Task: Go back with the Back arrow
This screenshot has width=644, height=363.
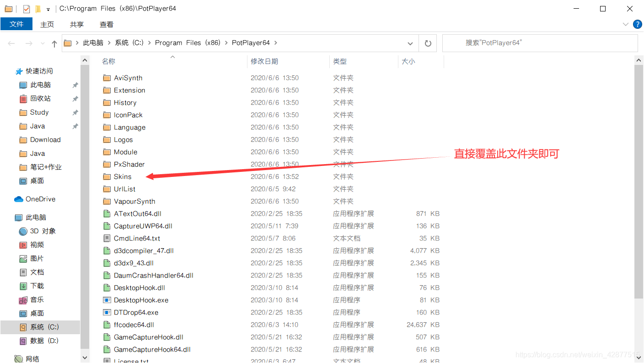Action: 11,43
